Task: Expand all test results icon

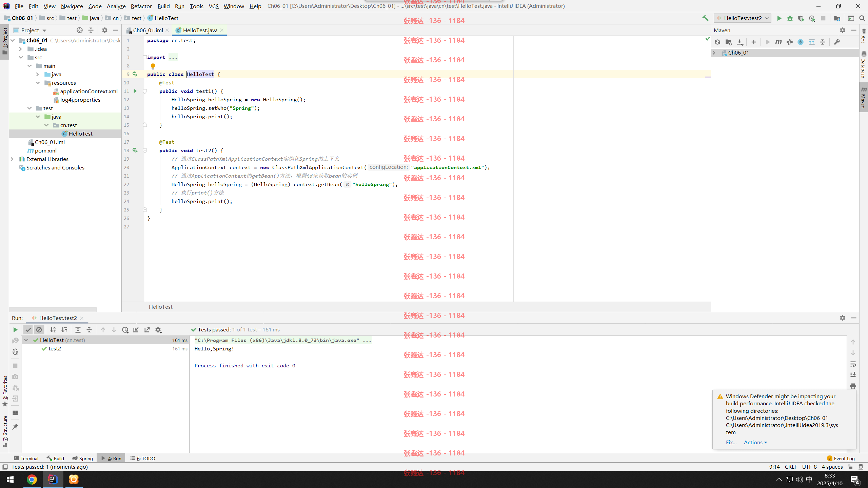Action: point(78,330)
